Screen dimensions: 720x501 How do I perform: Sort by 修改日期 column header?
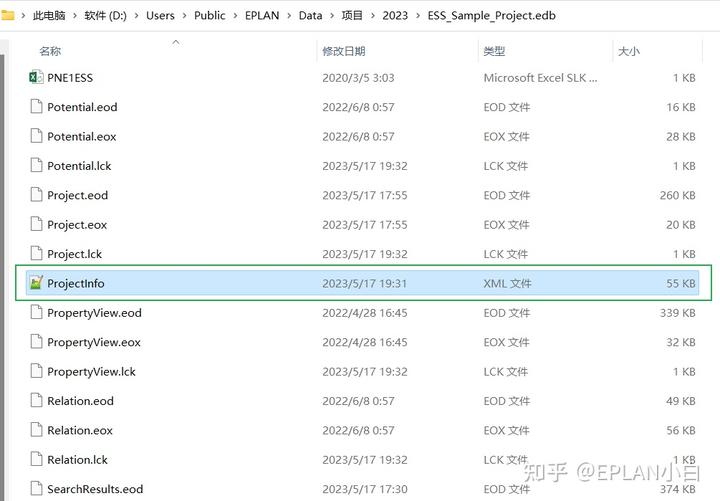tap(344, 51)
